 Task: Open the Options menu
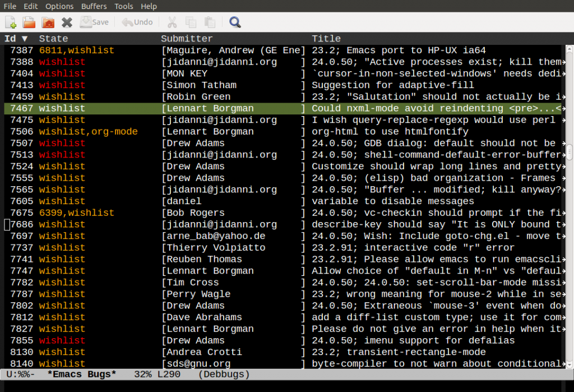pyautogui.click(x=59, y=6)
